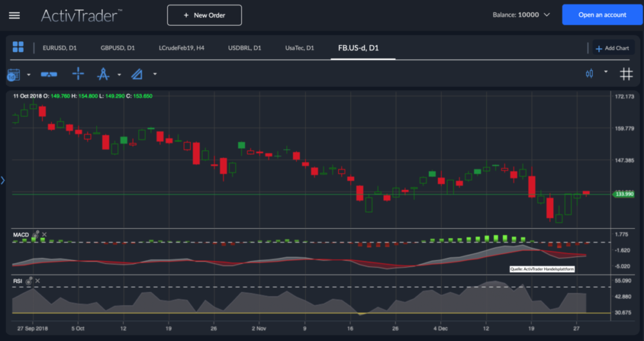The width and height of the screenshot is (644, 341).
Task: Click the 133.990 current price label
Action: point(623,194)
